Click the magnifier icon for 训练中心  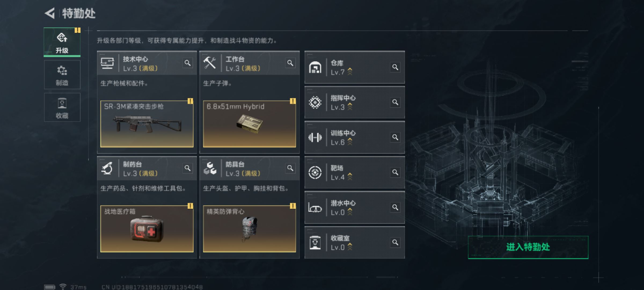click(395, 137)
